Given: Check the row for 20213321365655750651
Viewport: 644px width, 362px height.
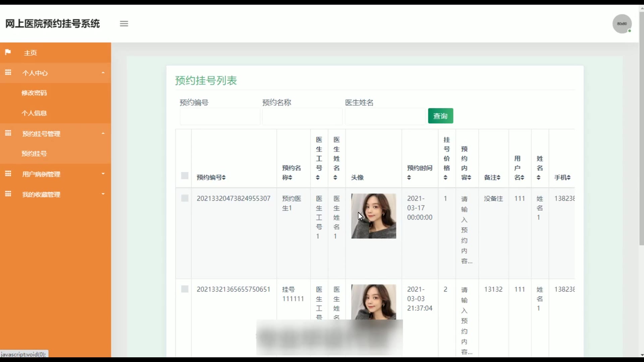Looking at the screenshot, I should coord(184,289).
